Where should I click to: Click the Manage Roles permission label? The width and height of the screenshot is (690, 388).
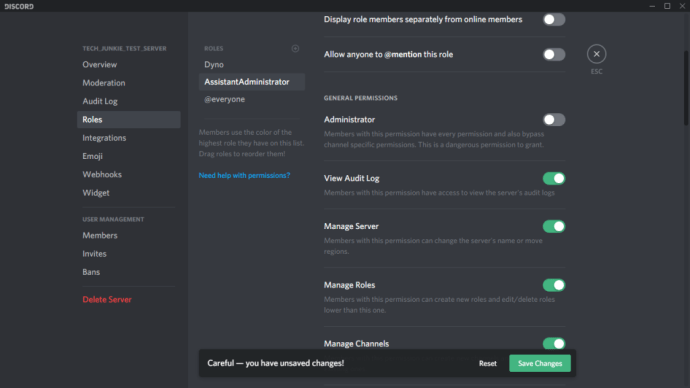coord(349,285)
